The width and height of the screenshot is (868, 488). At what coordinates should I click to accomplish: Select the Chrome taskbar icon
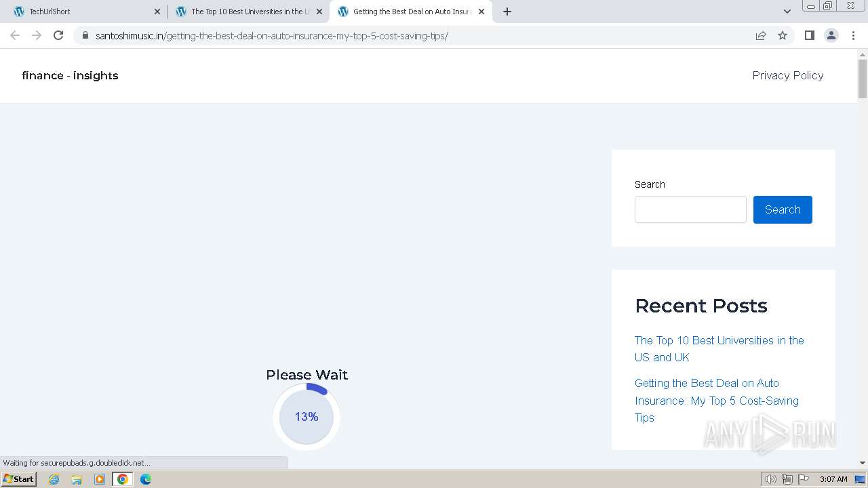pyautogui.click(x=123, y=479)
